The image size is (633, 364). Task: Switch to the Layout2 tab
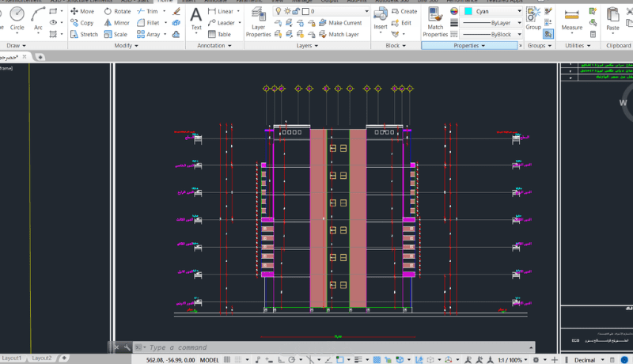[x=42, y=358]
